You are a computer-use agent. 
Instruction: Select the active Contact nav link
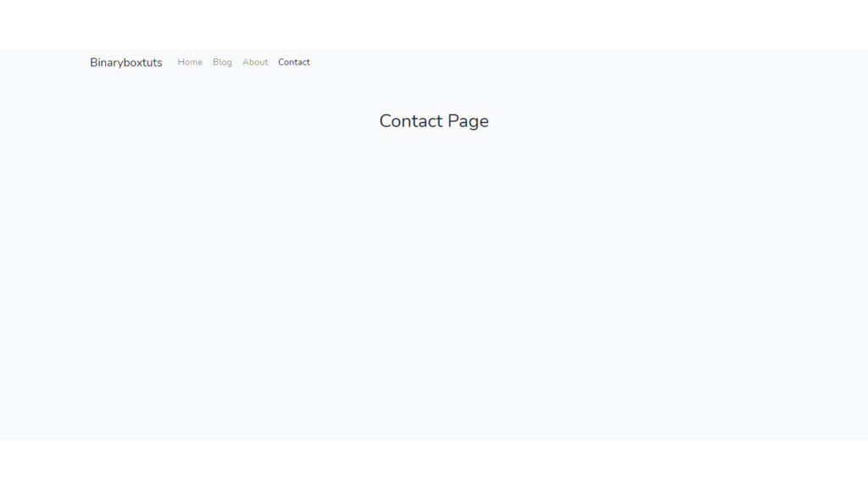click(x=294, y=62)
